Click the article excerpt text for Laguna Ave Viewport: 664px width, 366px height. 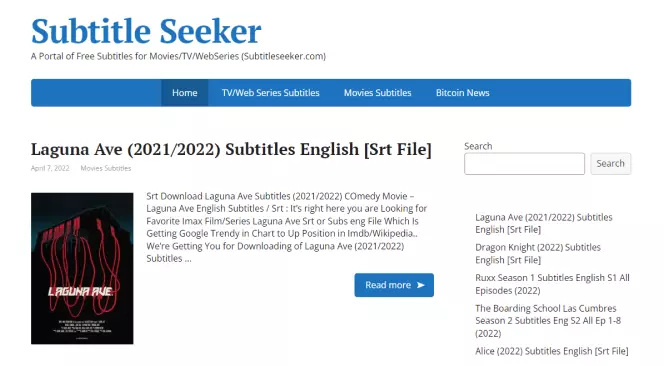287,227
